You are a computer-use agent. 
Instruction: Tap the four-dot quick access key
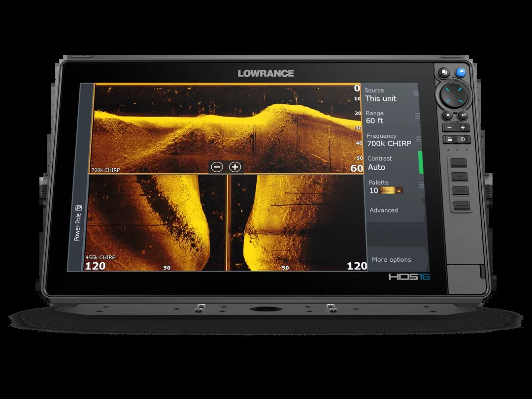pyautogui.click(x=462, y=205)
